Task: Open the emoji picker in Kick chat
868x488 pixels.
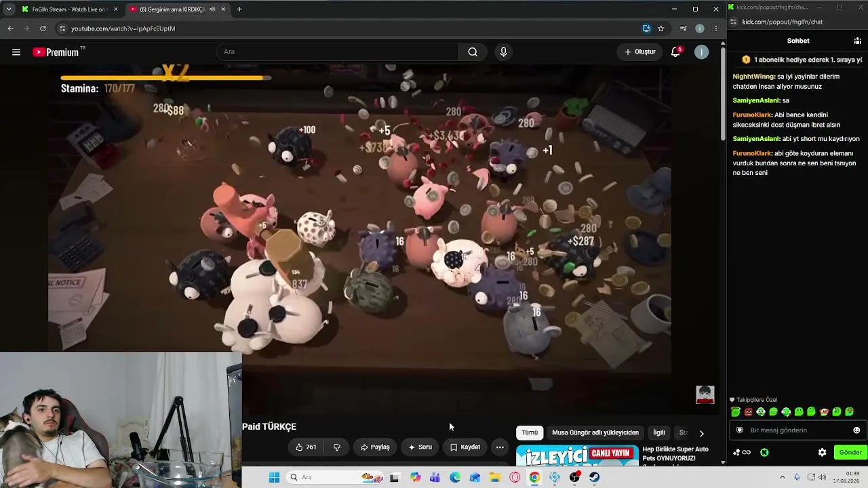Action: (856, 430)
